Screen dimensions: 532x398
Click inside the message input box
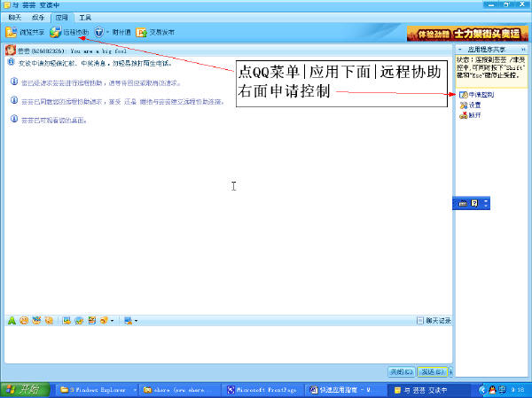coord(228,345)
